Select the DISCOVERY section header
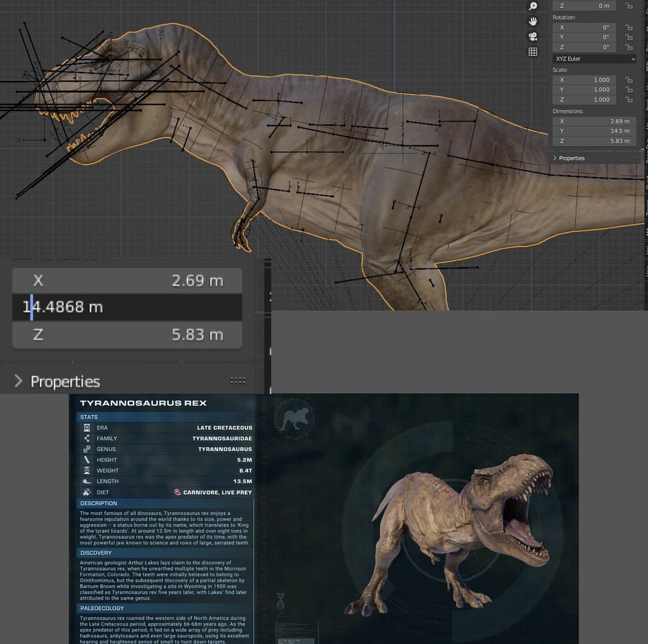Image resolution: width=648 pixels, height=644 pixels. (x=165, y=553)
